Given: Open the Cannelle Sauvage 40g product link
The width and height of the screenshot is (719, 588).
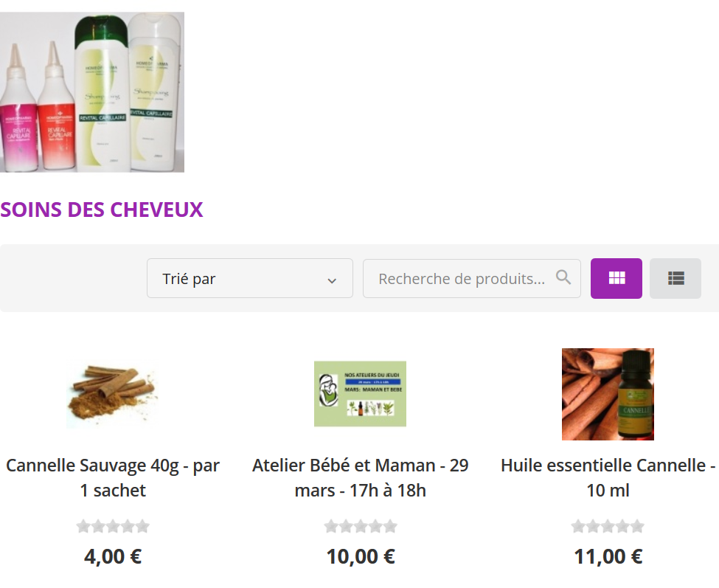Looking at the screenshot, I should click(x=113, y=477).
